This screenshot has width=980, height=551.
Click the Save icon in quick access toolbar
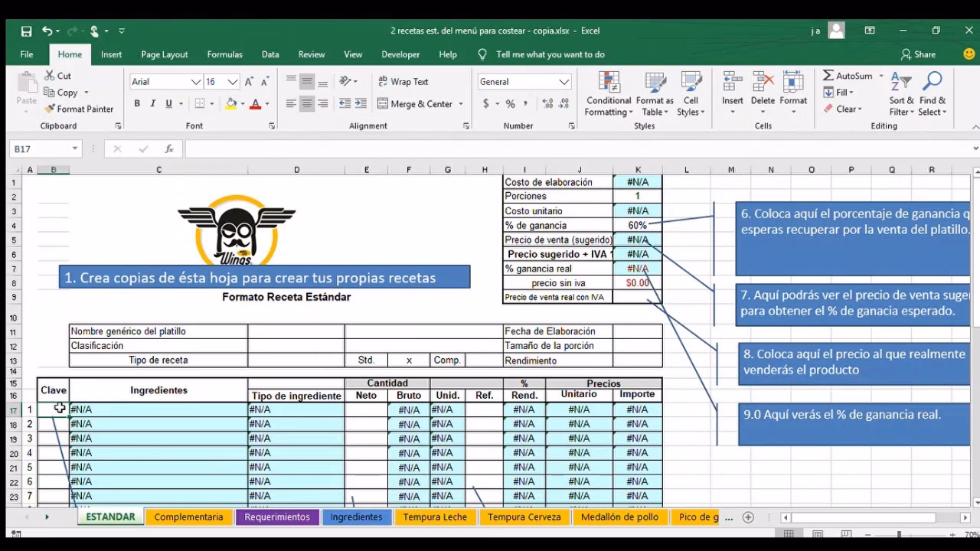(x=27, y=31)
